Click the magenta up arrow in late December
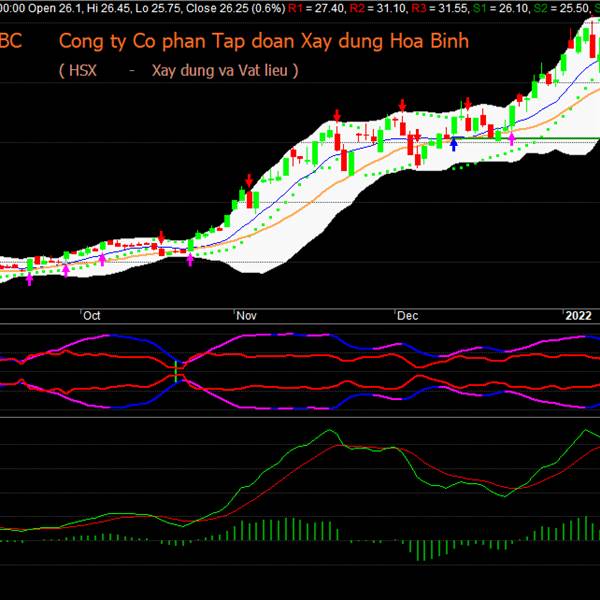 [x=511, y=139]
